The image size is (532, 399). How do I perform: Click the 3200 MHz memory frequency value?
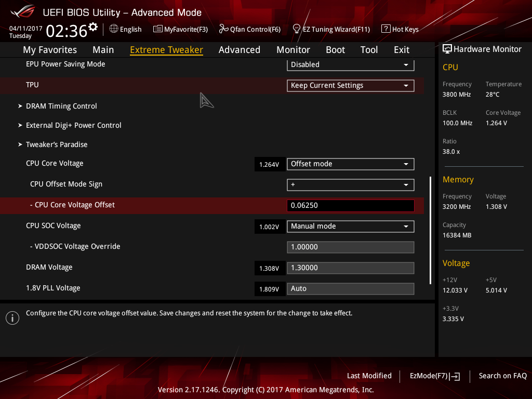pyautogui.click(x=457, y=207)
